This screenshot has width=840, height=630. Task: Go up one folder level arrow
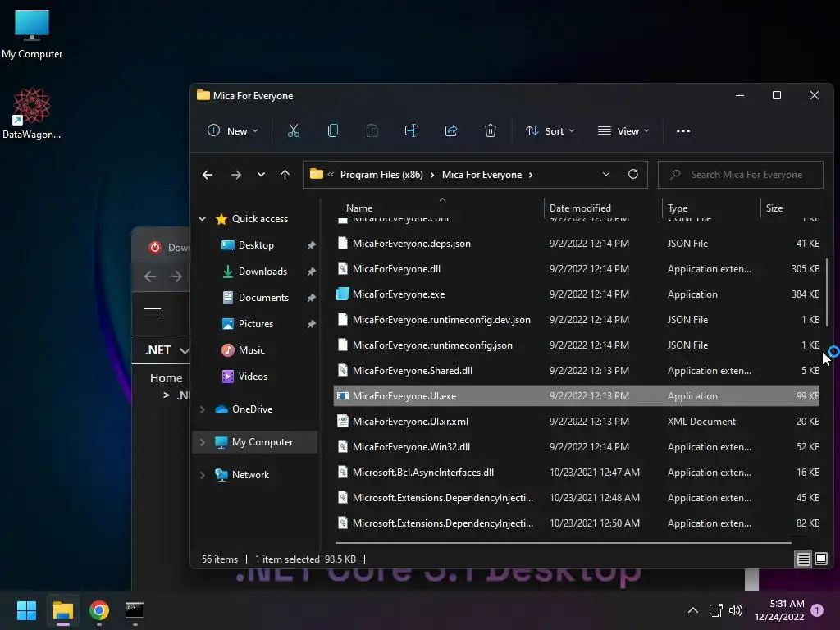285,175
